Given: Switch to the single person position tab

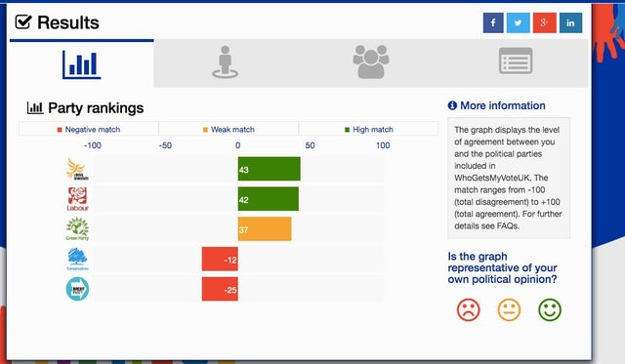Looking at the screenshot, I should pos(226,62).
